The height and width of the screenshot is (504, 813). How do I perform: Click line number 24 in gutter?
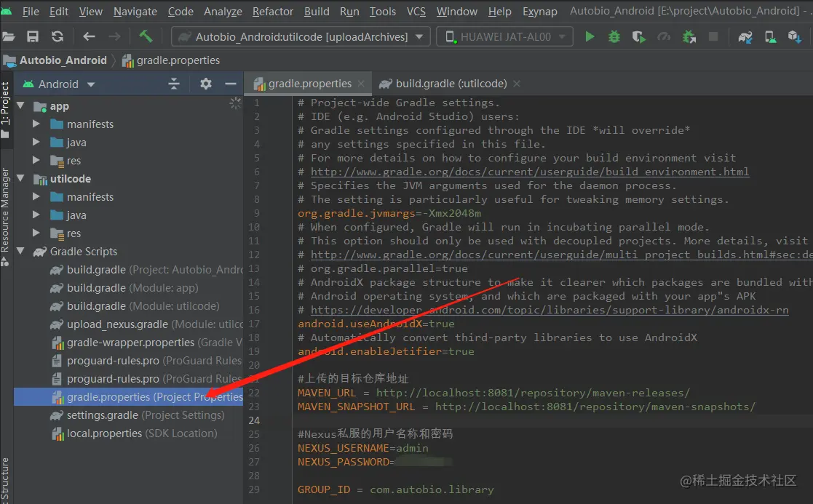(x=254, y=420)
